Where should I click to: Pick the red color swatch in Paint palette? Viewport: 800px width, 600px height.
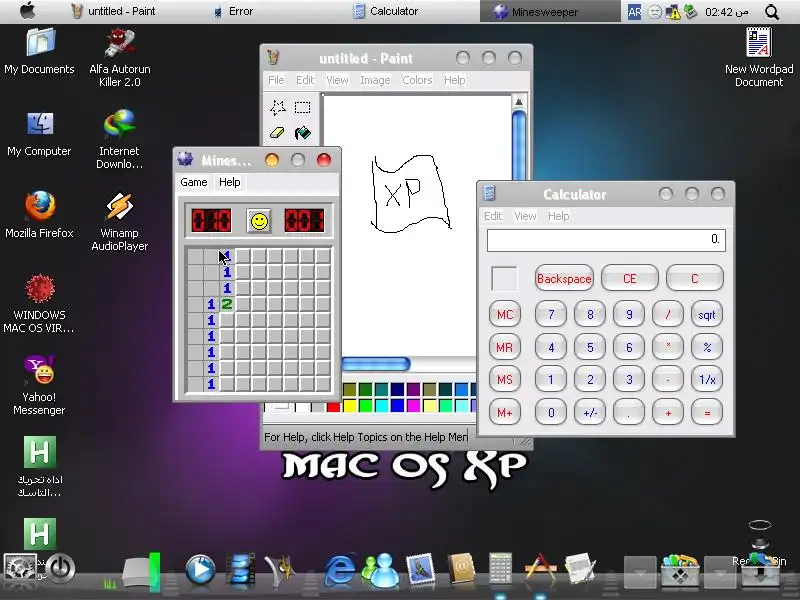click(334, 407)
